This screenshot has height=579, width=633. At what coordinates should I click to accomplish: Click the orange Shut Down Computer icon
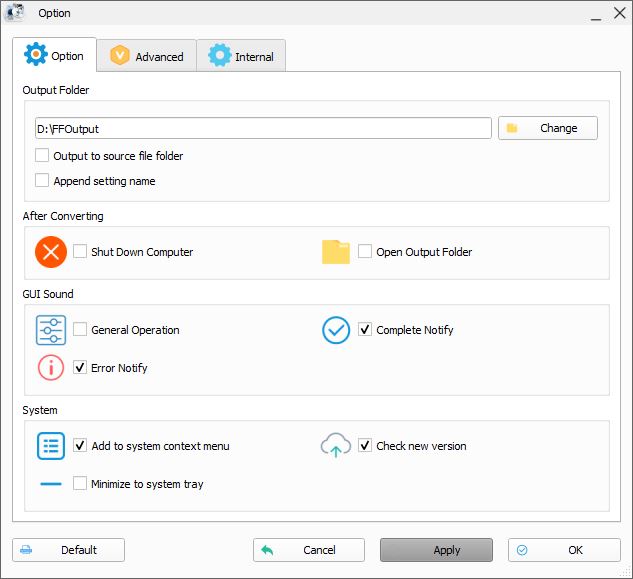pyautogui.click(x=51, y=252)
